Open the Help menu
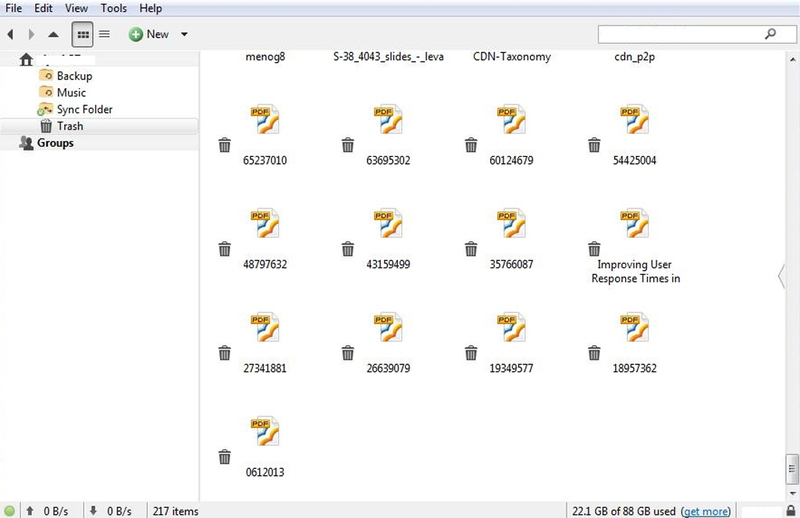Image resolution: width=800 pixels, height=518 pixels. pyautogui.click(x=151, y=8)
